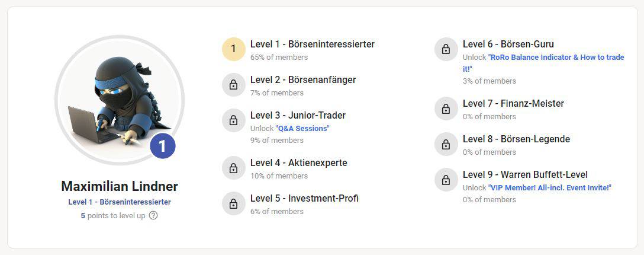Click the Level 2 Börsenanfänger lock icon
This screenshot has width=644, height=255.
point(233,85)
